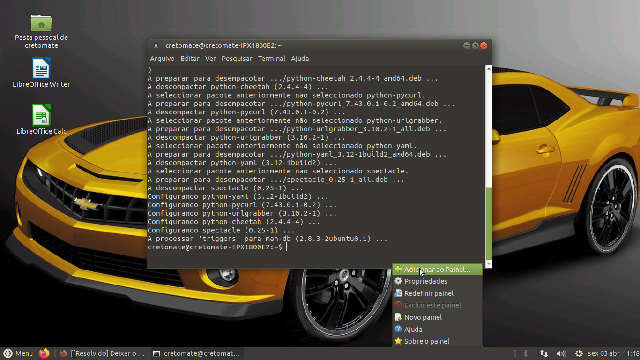Click the green terminal scrollbar thumb
640x360 pixels.
tap(488, 224)
